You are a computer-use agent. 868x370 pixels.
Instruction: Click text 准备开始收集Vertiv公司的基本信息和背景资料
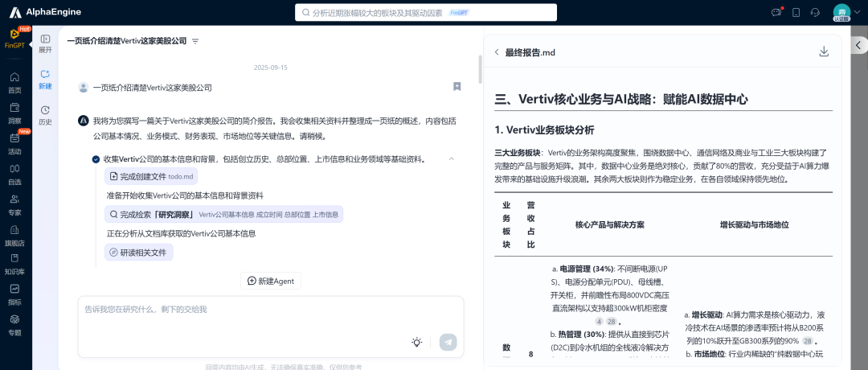point(185,195)
